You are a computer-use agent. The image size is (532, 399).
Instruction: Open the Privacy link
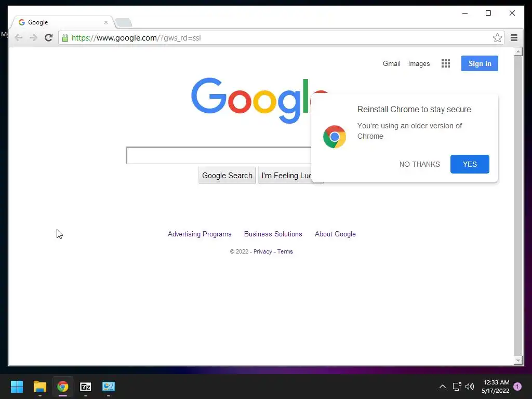pos(262,251)
